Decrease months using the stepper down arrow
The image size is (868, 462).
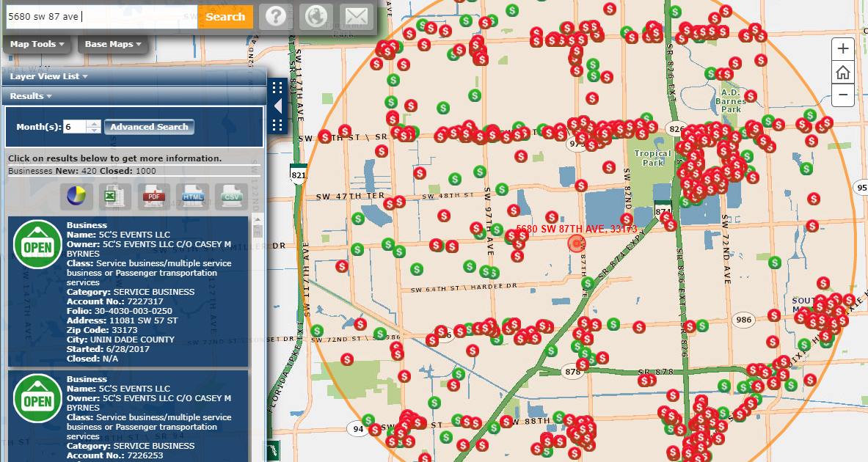click(94, 130)
